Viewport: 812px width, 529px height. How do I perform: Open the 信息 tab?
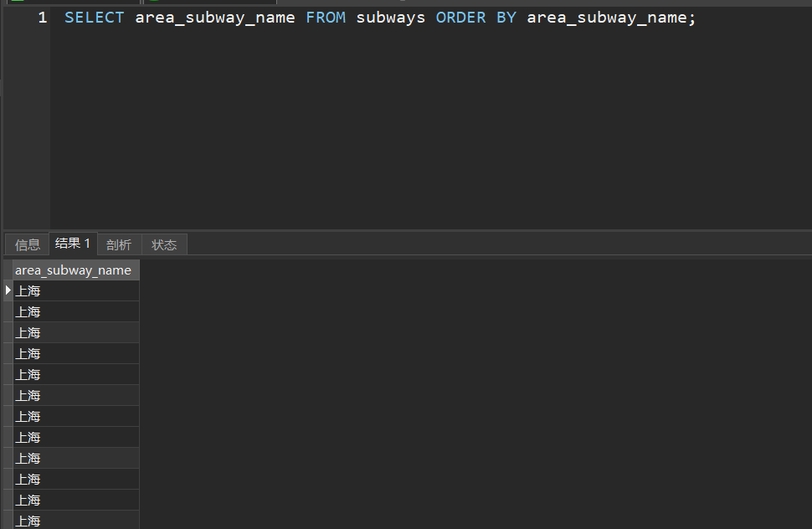tap(28, 244)
